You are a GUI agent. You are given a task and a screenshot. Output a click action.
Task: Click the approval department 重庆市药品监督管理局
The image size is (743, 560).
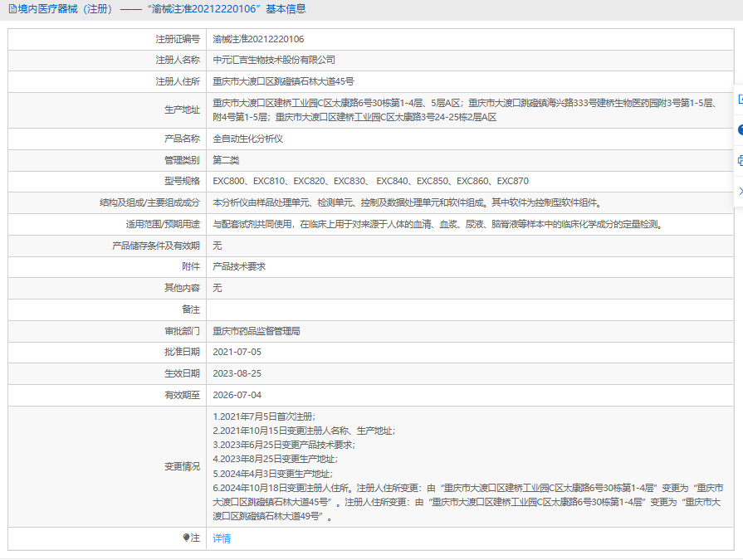point(257,331)
